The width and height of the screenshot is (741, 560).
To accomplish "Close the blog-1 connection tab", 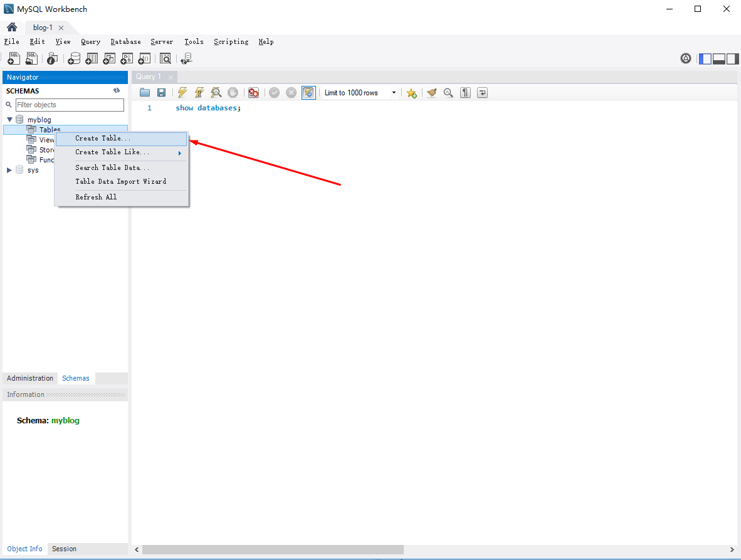I will (61, 28).
